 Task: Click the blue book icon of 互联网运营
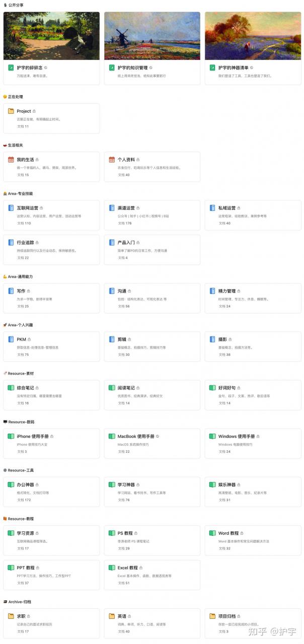(x=11, y=208)
